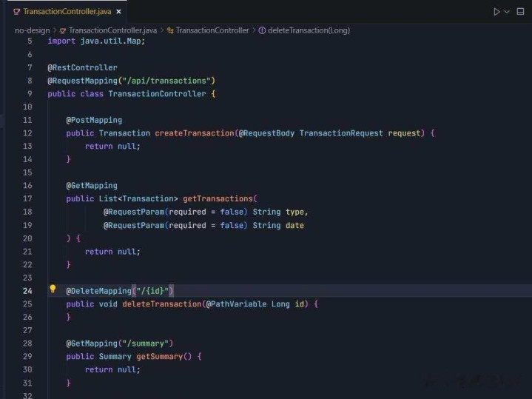Click return null on line 13
Image resolution: width=532 pixels, height=399 pixels.
(x=112, y=147)
